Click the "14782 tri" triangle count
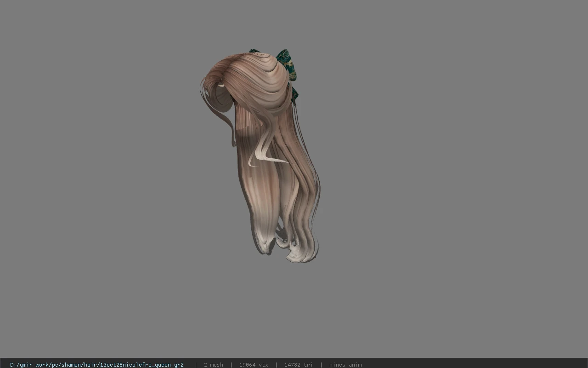588x368 pixels. [x=298, y=365]
